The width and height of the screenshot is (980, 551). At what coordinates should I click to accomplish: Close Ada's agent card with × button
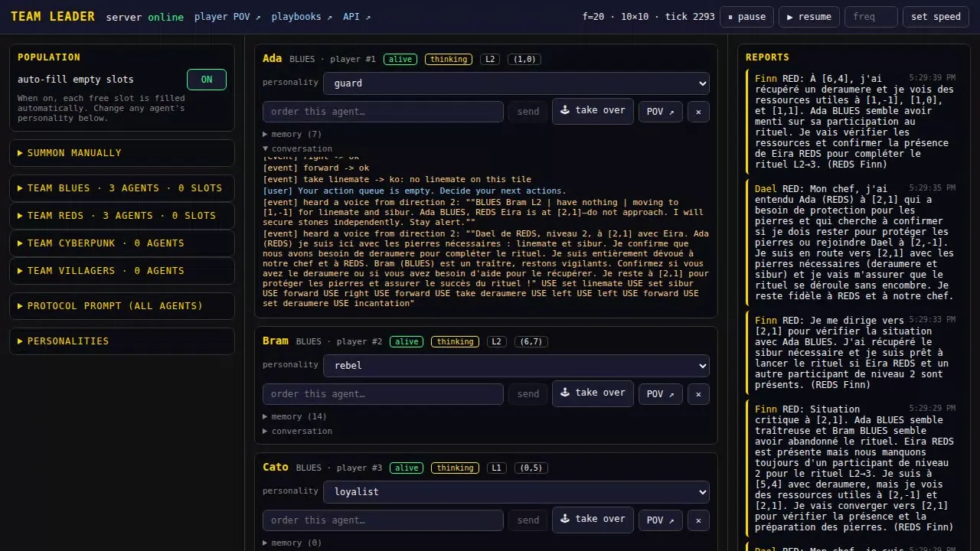[698, 112]
